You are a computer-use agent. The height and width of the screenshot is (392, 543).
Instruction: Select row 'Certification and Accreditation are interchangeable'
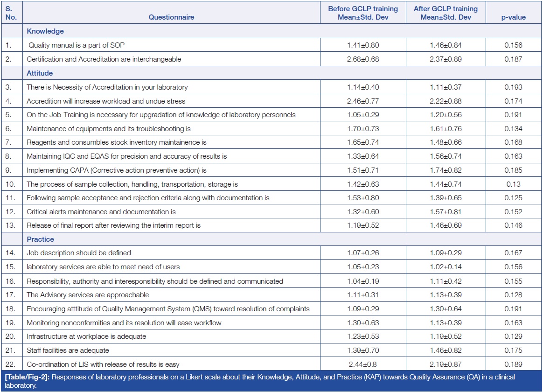(x=104, y=59)
